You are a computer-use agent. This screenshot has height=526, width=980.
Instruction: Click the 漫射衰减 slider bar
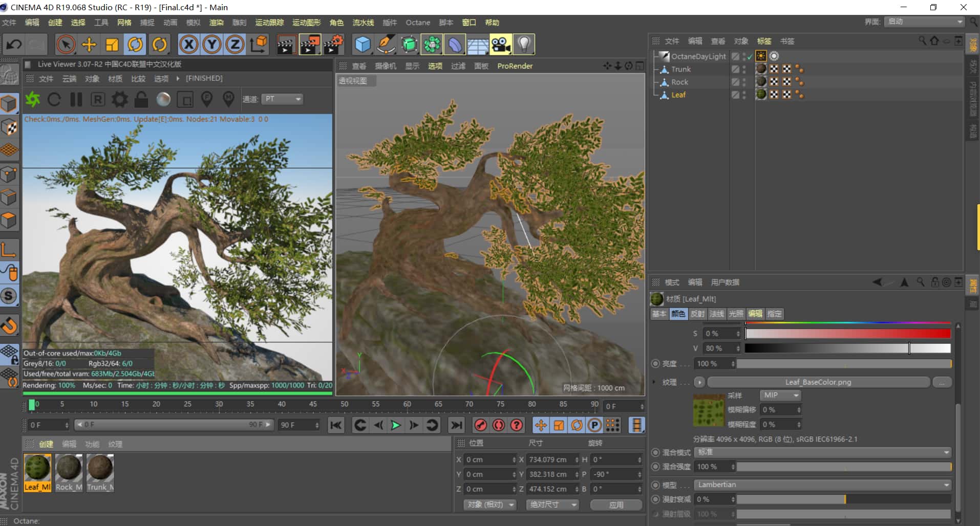[x=844, y=499]
